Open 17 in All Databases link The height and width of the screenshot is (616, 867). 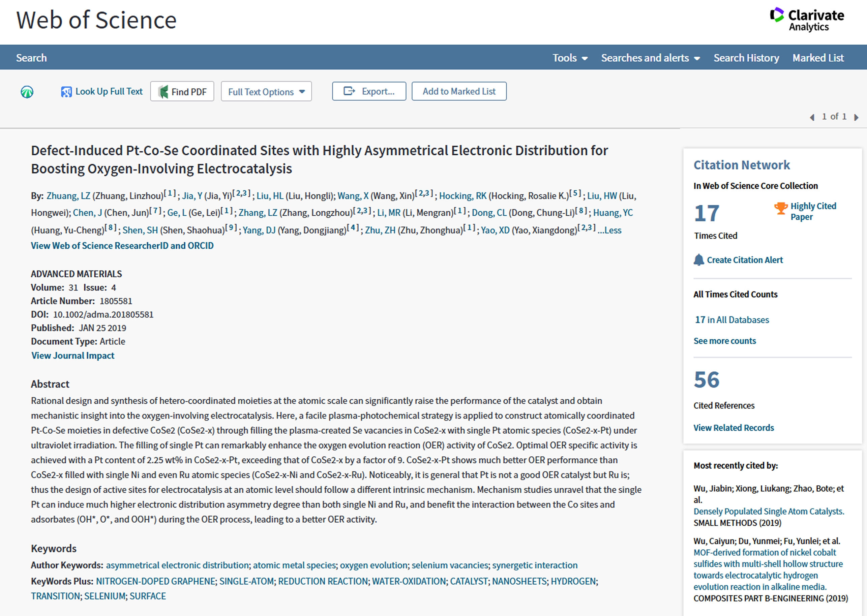click(732, 320)
